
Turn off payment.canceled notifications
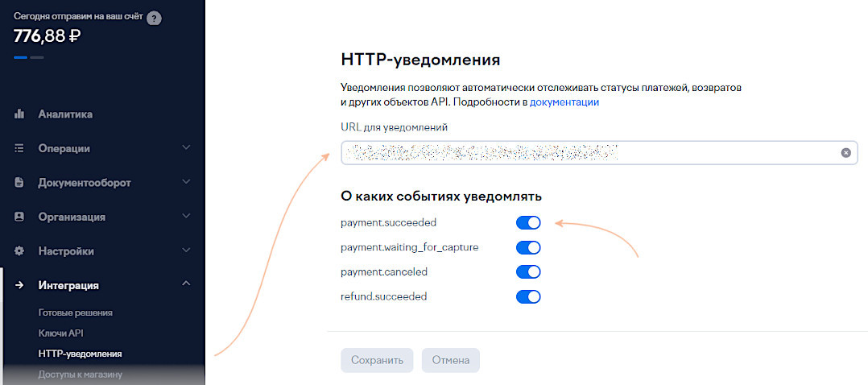pos(528,272)
